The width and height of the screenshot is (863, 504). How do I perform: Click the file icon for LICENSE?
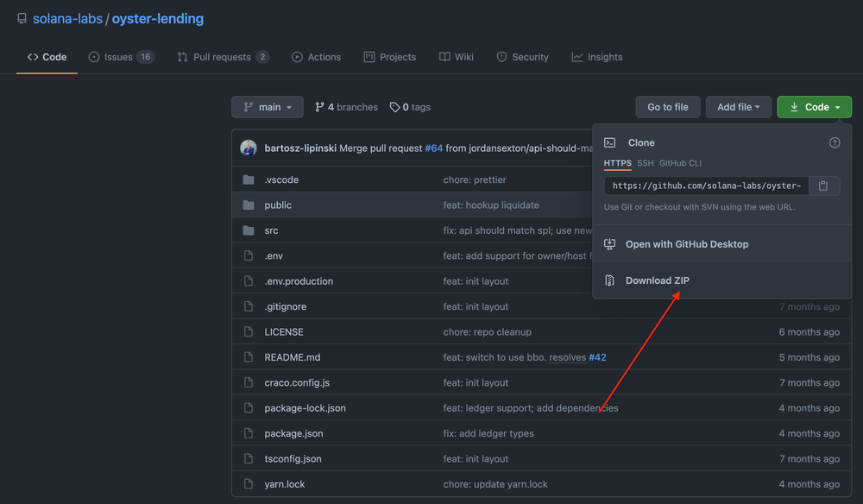point(249,331)
